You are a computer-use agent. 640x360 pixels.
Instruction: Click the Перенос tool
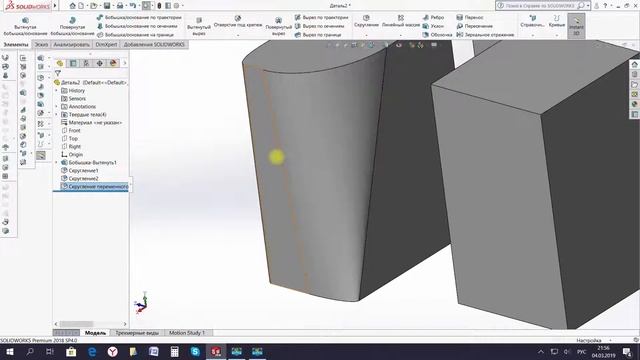point(470,18)
